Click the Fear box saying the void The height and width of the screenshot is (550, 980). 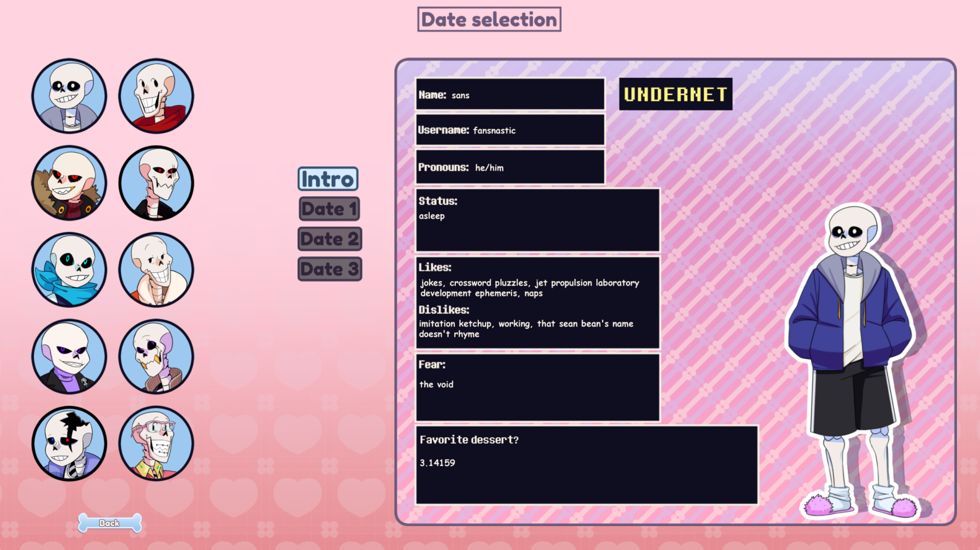point(538,387)
